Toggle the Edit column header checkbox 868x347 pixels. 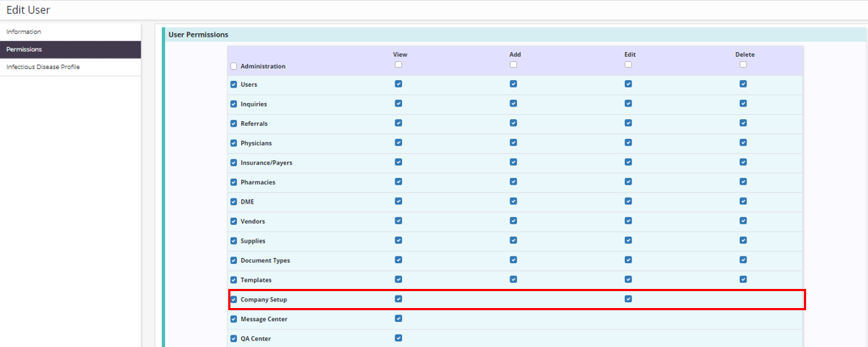click(x=628, y=65)
